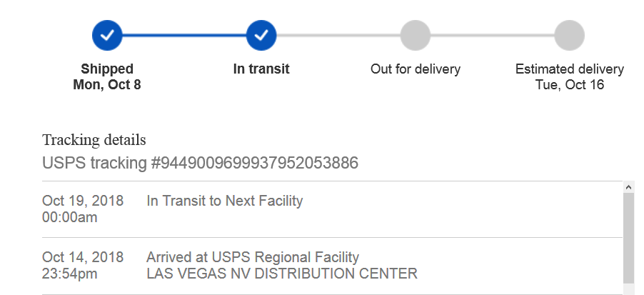
Task: Click the In transit step label
Action: (x=261, y=69)
